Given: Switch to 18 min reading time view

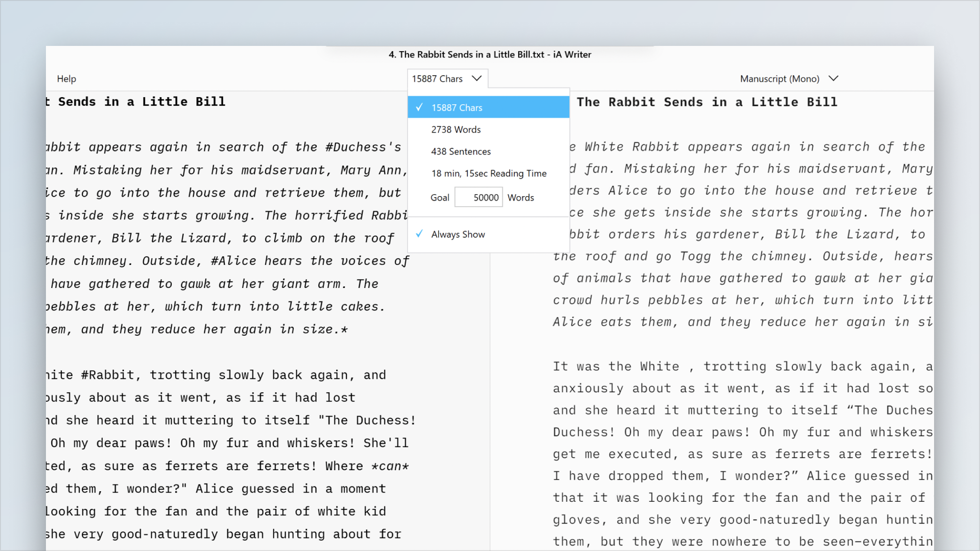Looking at the screenshot, I should click(x=489, y=173).
